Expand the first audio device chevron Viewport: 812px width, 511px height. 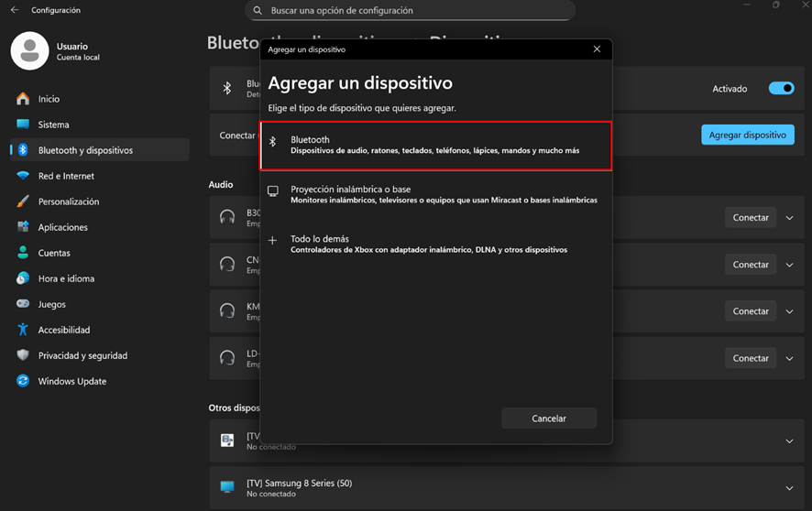click(x=790, y=218)
